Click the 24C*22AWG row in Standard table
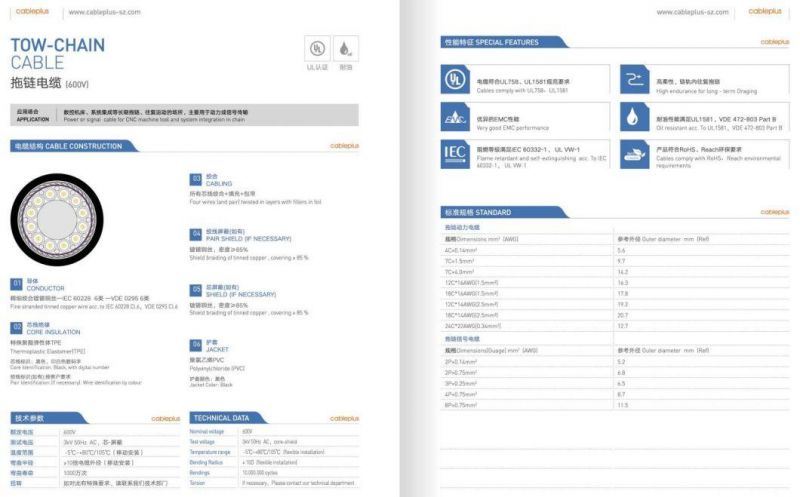 coord(615,326)
